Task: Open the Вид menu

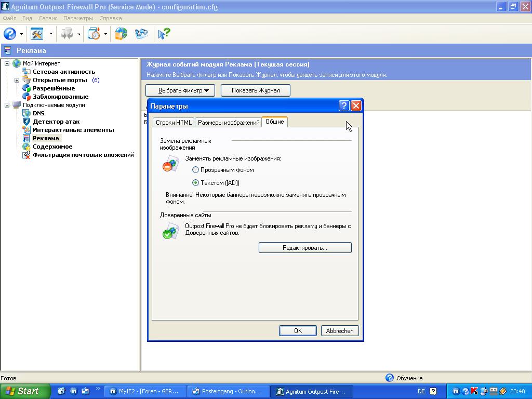Action: pos(27,18)
